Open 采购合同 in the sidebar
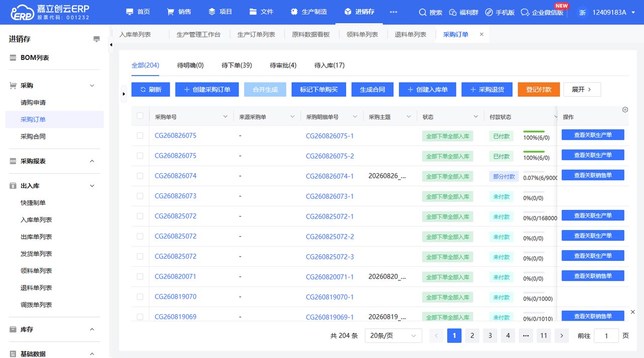This screenshot has height=358, width=644. click(33, 136)
